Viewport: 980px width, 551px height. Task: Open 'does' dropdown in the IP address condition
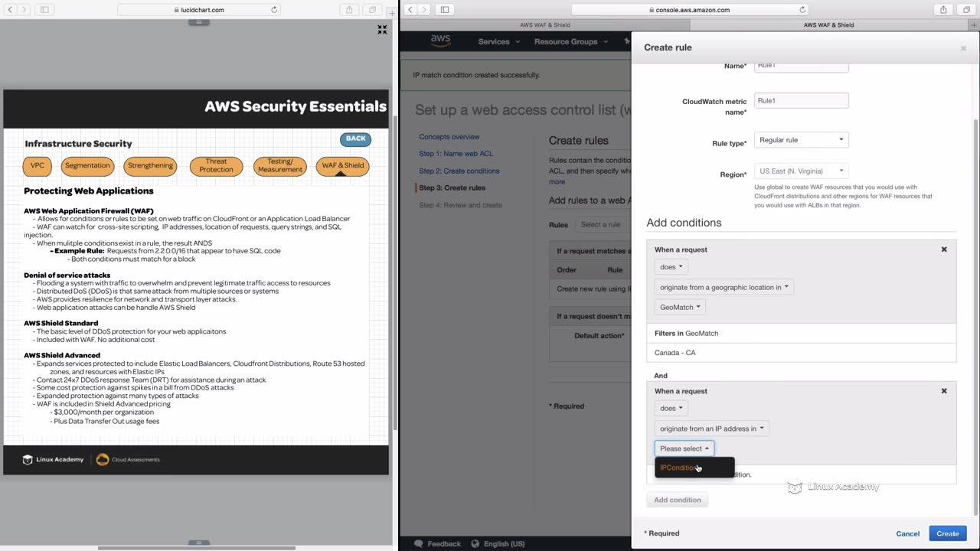671,409
